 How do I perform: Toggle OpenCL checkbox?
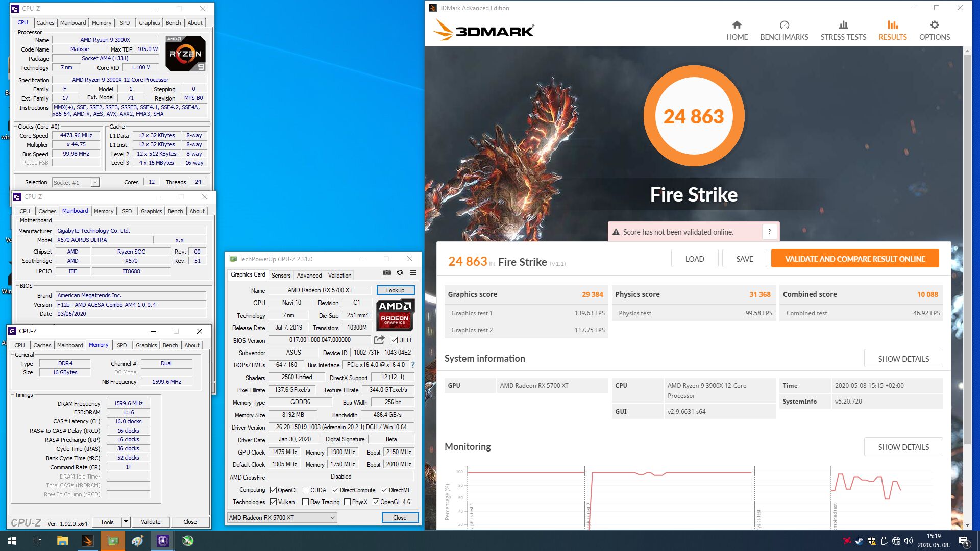(x=273, y=490)
